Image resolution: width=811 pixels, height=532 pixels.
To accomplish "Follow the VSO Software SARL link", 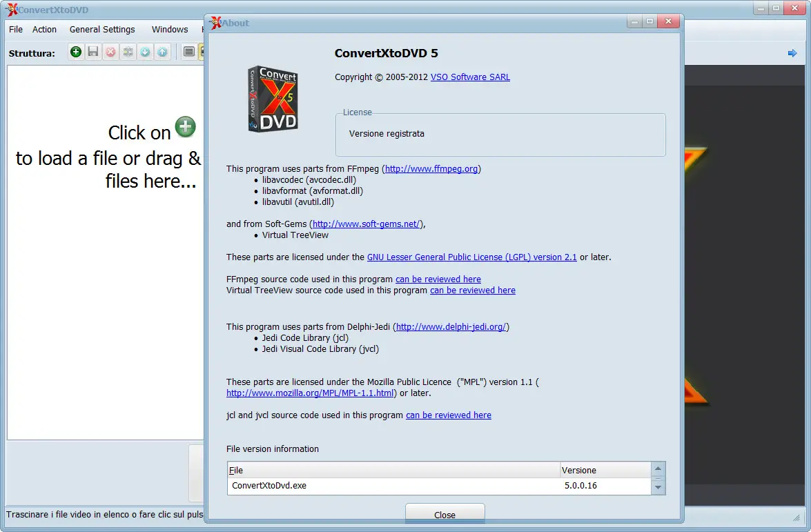I will (470, 77).
